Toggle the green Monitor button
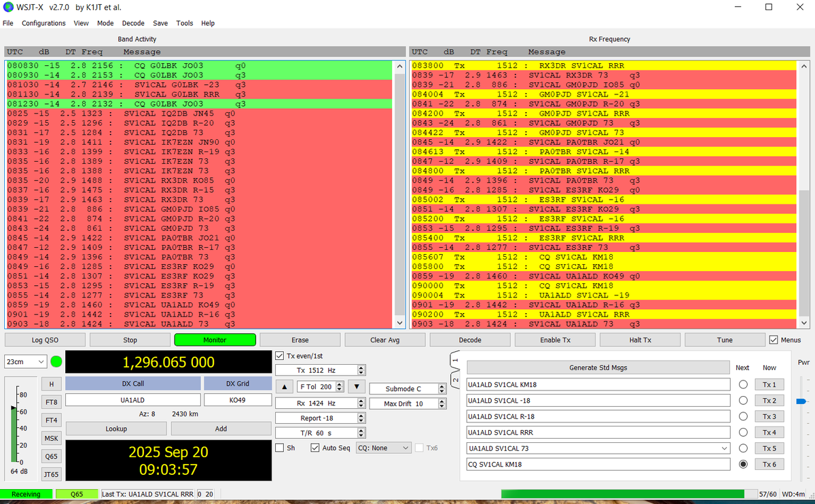Viewport: 815px width, 504px height. (x=215, y=340)
